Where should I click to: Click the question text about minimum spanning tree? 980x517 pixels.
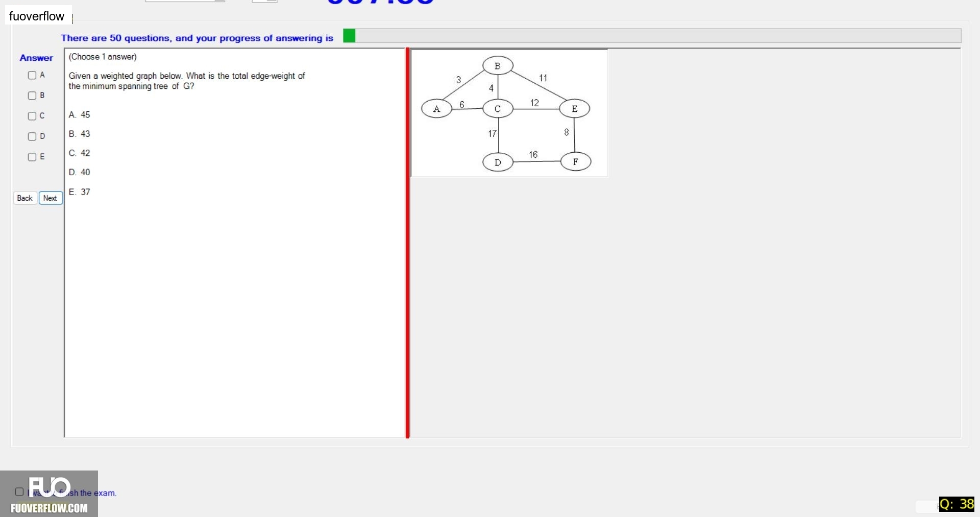click(187, 81)
